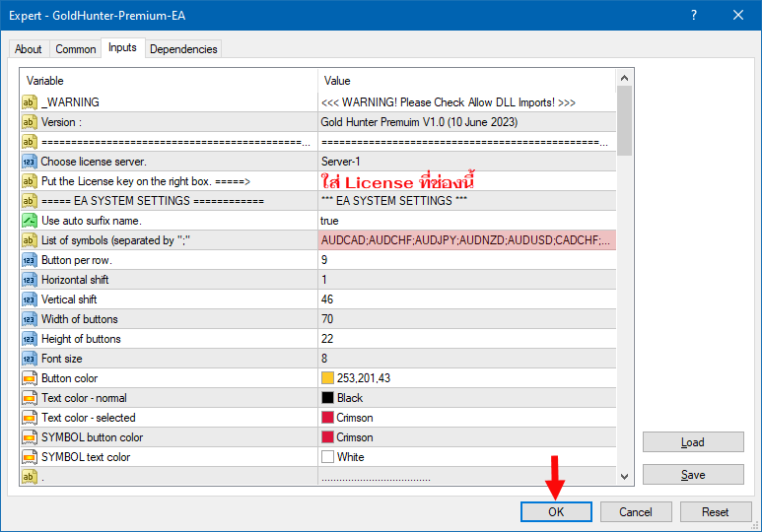
Task: Load a preset with the Load button
Action: [693, 442]
